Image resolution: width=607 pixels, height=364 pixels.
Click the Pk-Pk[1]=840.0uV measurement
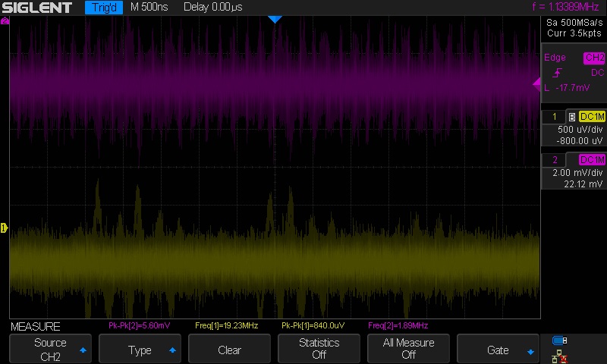coord(313,326)
